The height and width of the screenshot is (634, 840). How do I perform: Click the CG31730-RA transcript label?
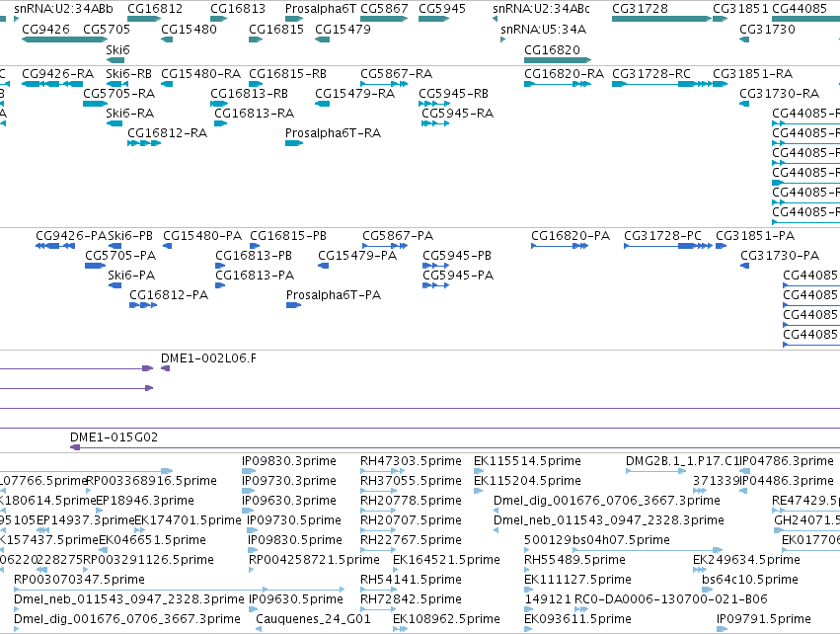[780, 93]
